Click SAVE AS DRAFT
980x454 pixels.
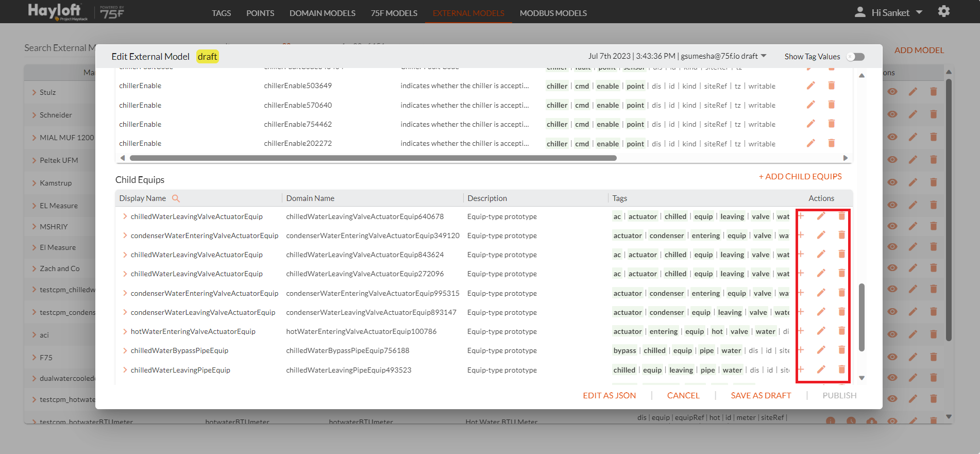(x=761, y=395)
